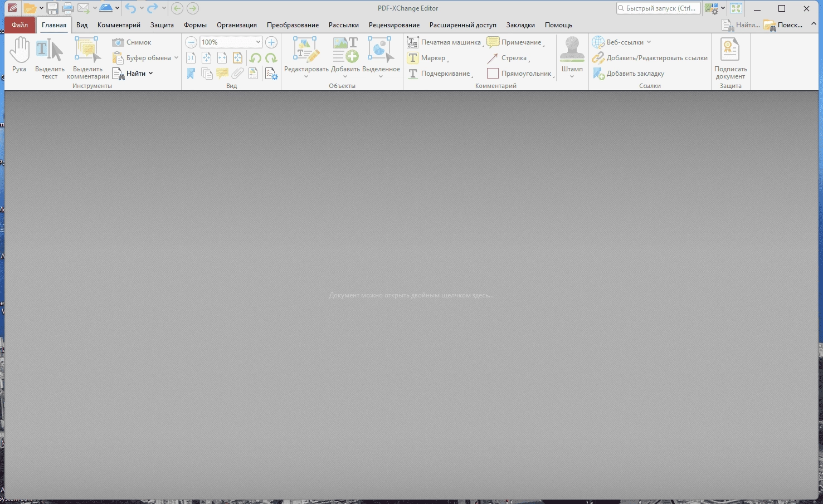
Task: Go to next view green arrow
Action: (x=193, y=8)
